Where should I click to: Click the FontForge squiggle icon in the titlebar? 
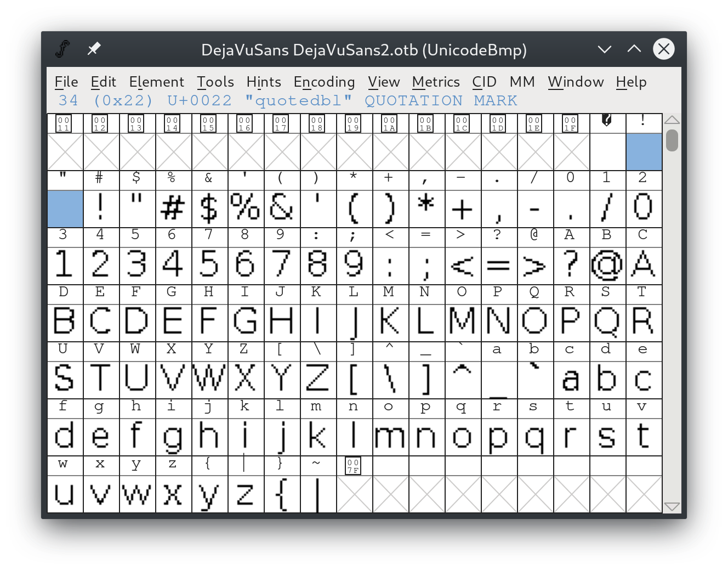click(x=63, y=49)
